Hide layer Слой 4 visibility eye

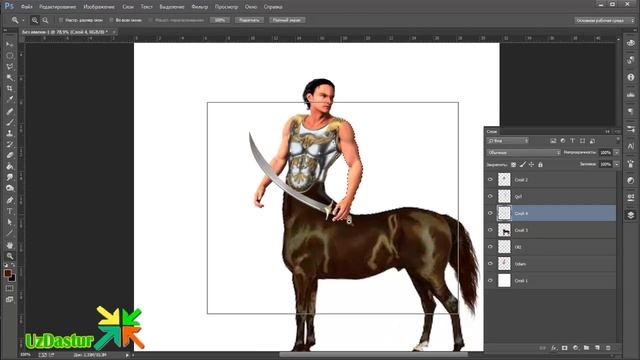point(490,213)
